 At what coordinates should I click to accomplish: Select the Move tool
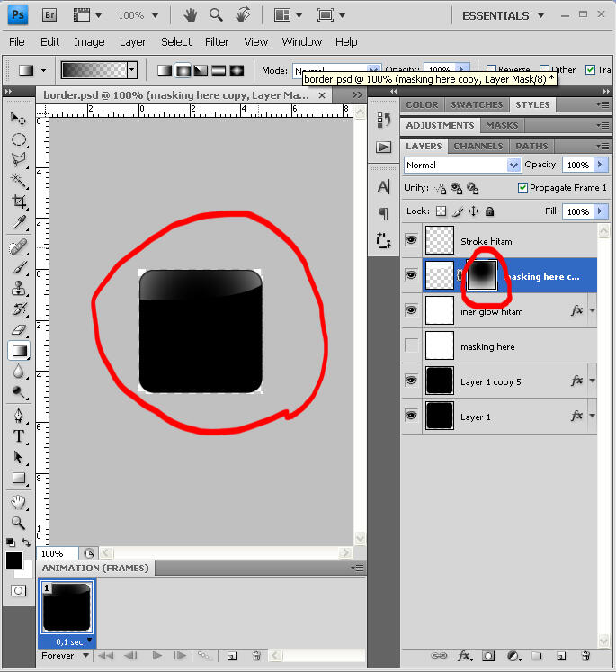tap(18, 119)
